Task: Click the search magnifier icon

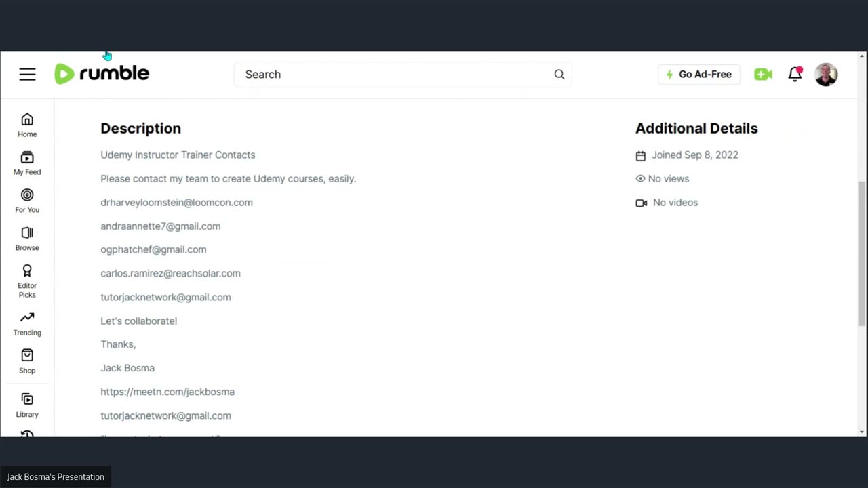Action: tap(559, 75)
